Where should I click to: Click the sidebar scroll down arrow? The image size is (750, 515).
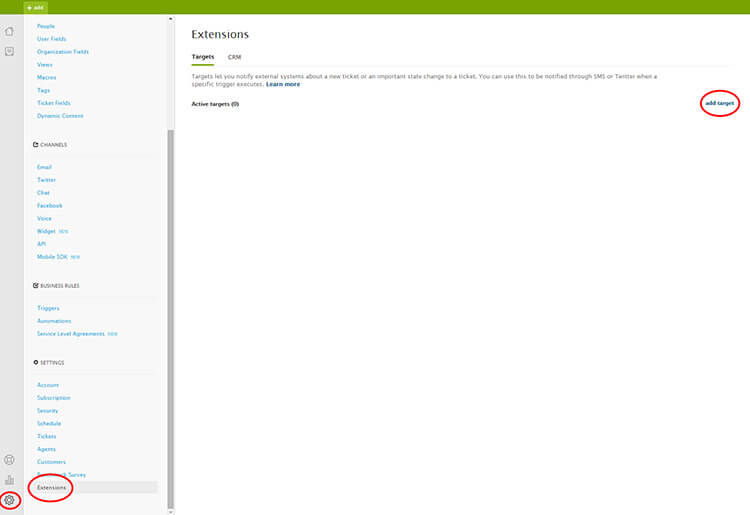pyautogui.click(x=171, y=512)
